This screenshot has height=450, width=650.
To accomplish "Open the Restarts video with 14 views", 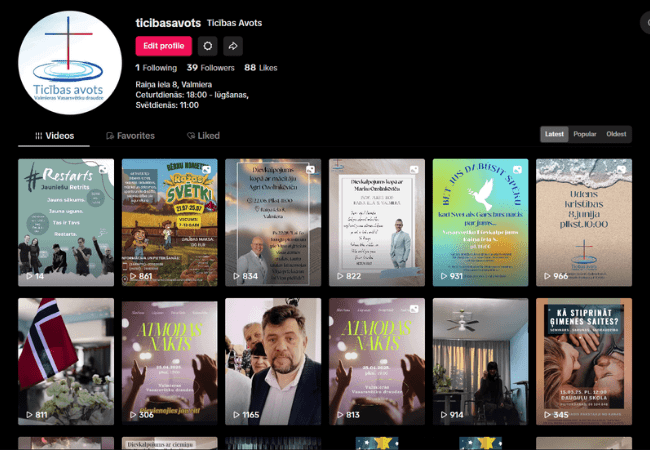I will 66,222.
